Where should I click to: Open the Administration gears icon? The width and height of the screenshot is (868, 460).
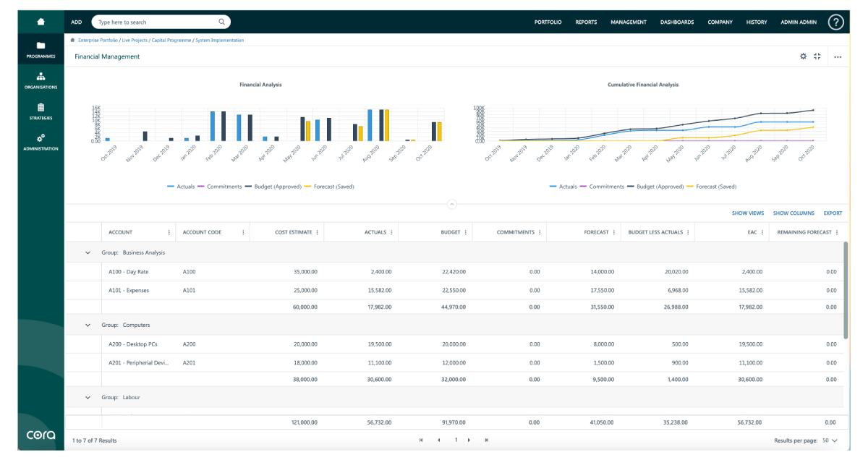[x=41, y=138]
